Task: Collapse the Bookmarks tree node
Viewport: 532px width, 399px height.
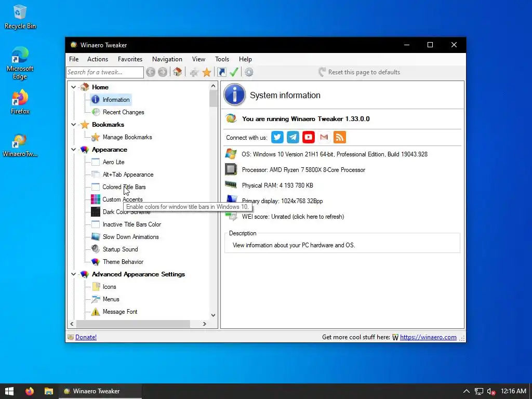Action: [73, 125]
